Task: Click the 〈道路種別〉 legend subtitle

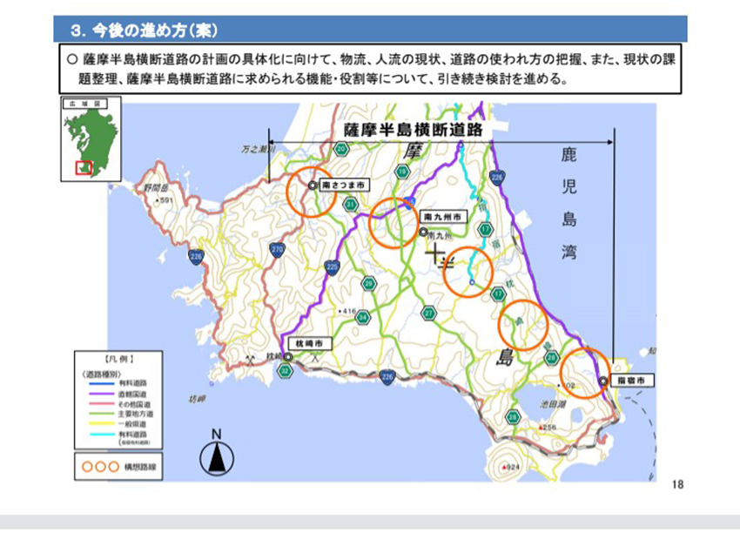Action: click(x=101, y=374)
